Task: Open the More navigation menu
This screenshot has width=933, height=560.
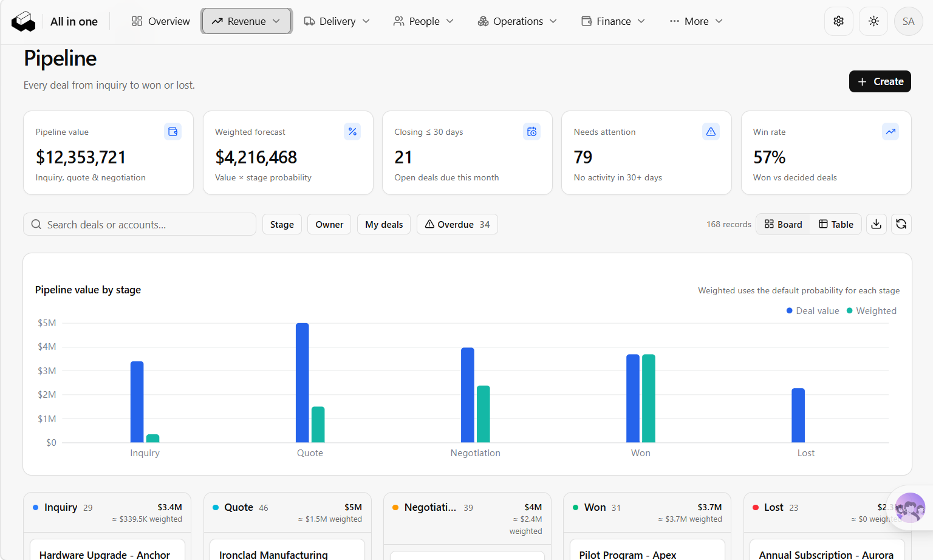Action: click(696, 21)
